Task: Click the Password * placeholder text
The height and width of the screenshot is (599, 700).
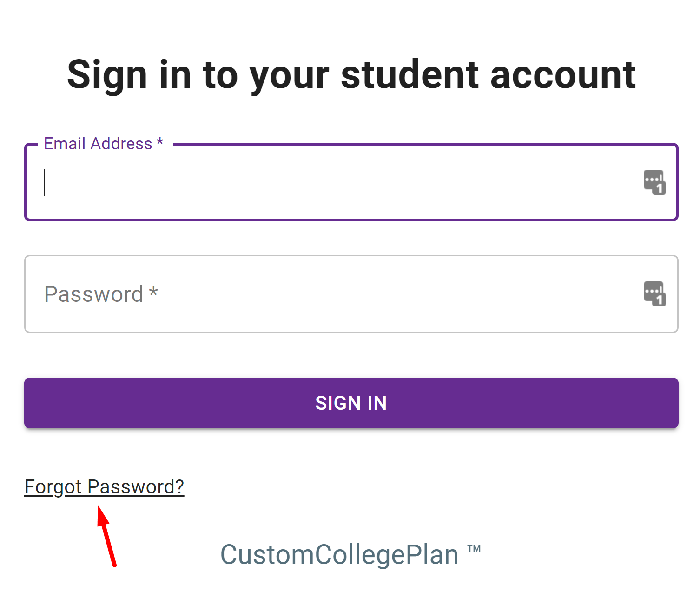Action: pyautogui.click(x=101, y=294)
